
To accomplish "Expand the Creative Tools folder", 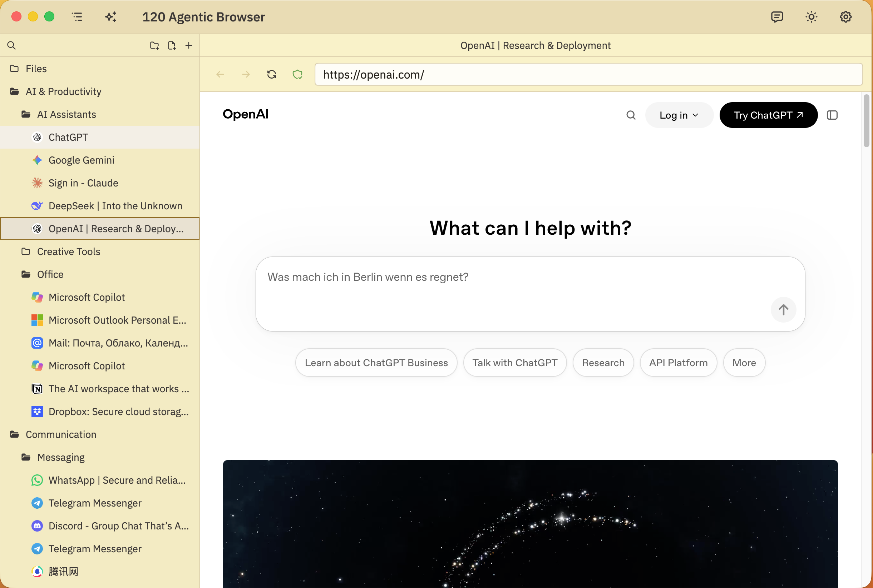I will tap(100, 251).
